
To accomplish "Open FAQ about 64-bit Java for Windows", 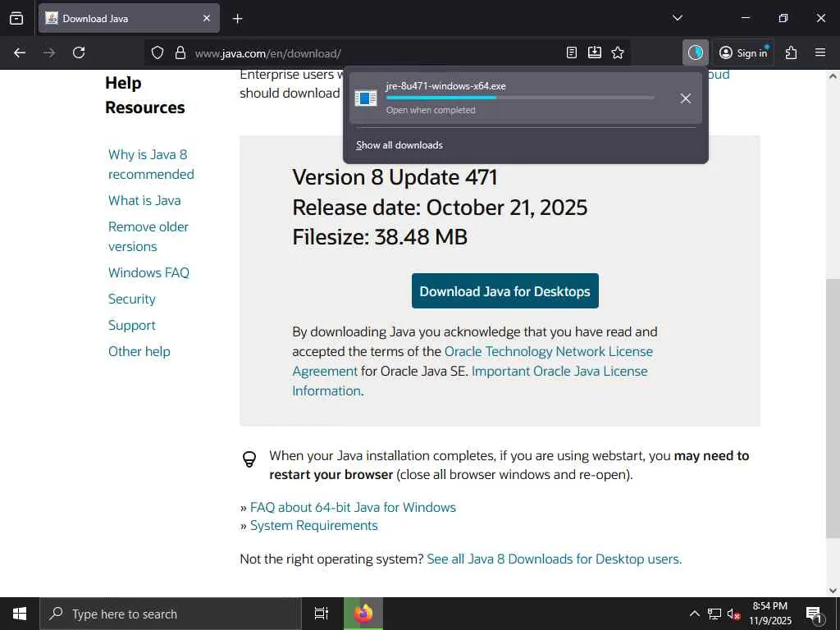I will [x=353, y=507].
